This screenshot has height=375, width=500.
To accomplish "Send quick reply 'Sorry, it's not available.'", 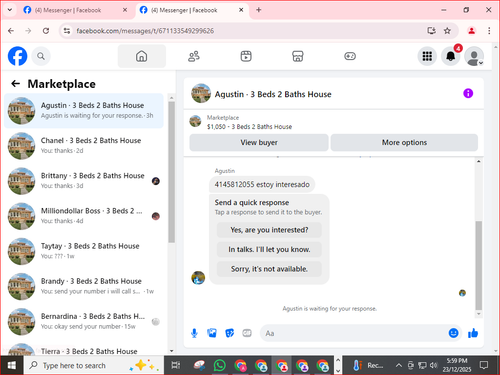I will pyautogui.click(x=269, y=269).
